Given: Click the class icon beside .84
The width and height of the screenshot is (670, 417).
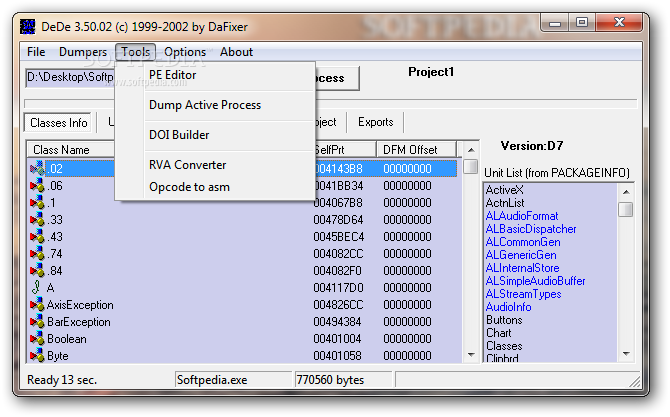Looking at the screenshot, I should point(37,270).
